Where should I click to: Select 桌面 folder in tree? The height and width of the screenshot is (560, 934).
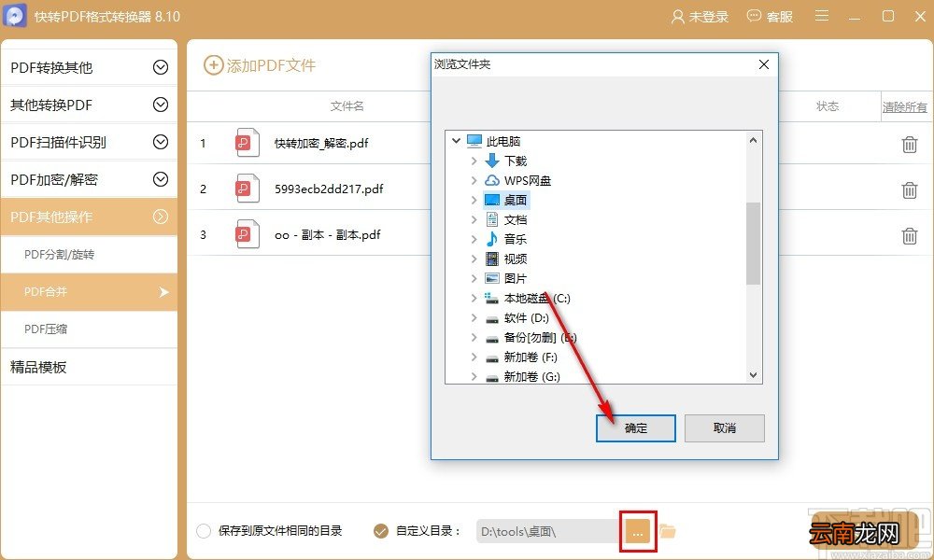pos(516,200)
